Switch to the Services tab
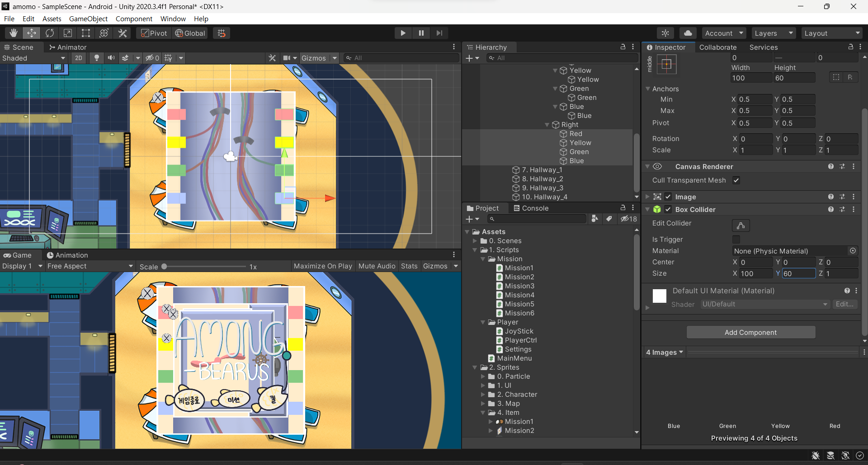This screenshot has height=465, width=868. tap(764, 47)
